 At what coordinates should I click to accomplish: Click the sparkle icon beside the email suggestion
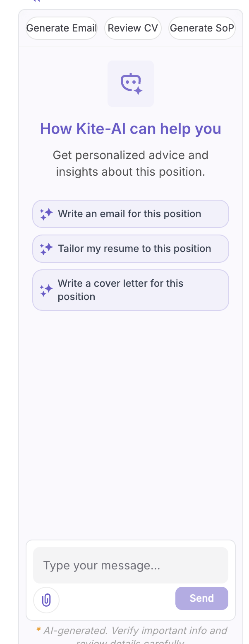46,213
